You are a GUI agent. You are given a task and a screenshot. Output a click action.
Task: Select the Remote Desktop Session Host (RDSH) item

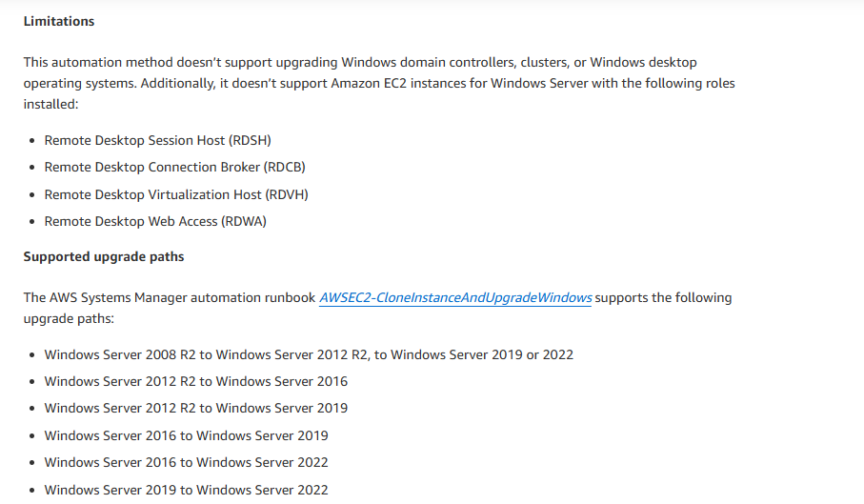point(157,140)
